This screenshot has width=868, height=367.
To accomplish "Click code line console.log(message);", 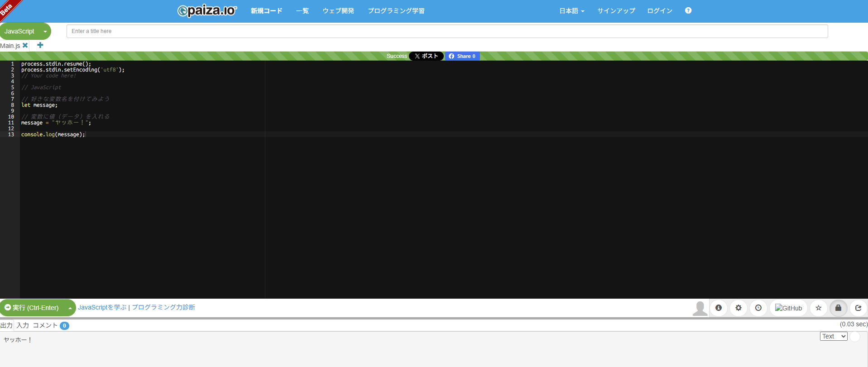I will coord(53,134).
